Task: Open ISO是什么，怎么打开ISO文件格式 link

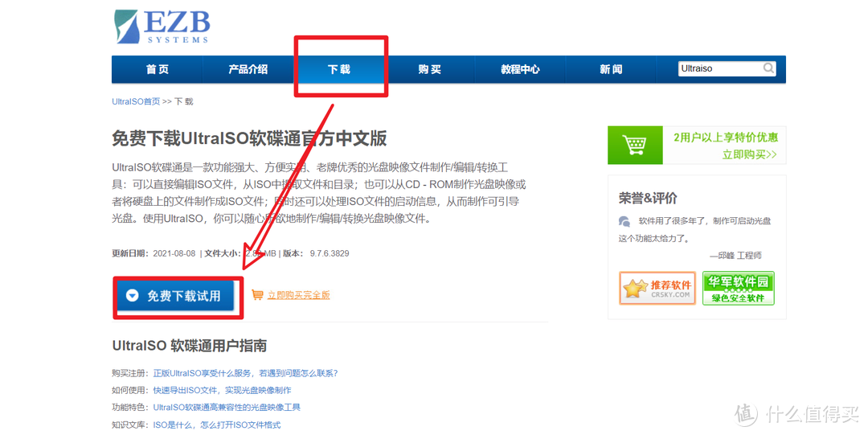Action: point(216,425)
